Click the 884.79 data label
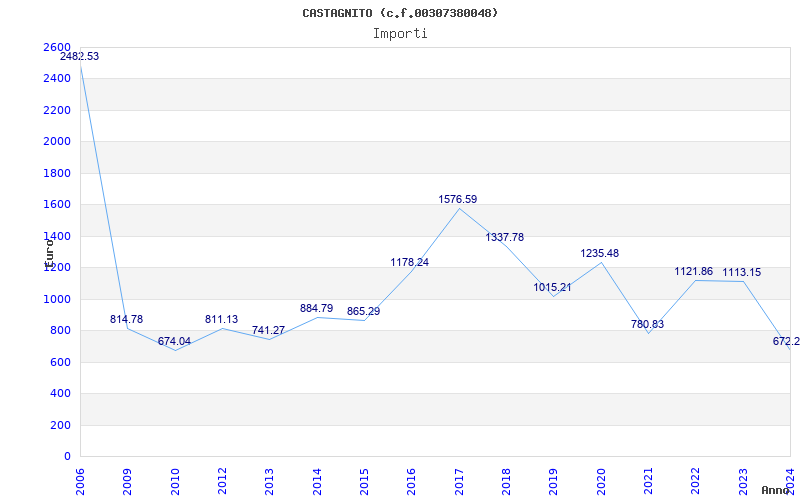 [x=316, y=308]
